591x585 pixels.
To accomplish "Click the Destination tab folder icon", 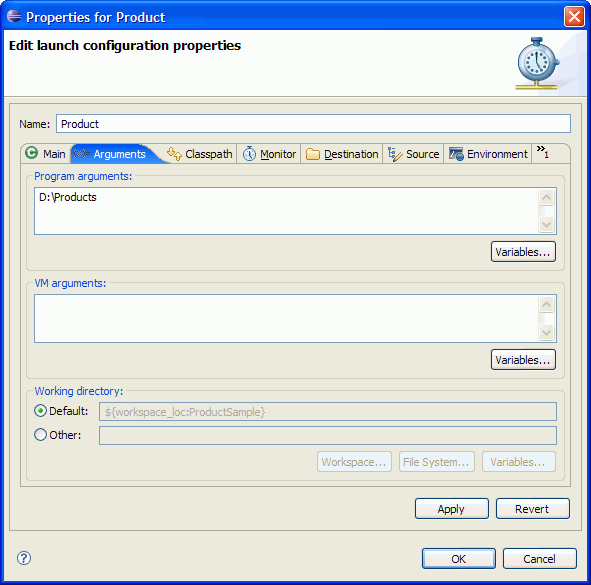I will point(313,154).
